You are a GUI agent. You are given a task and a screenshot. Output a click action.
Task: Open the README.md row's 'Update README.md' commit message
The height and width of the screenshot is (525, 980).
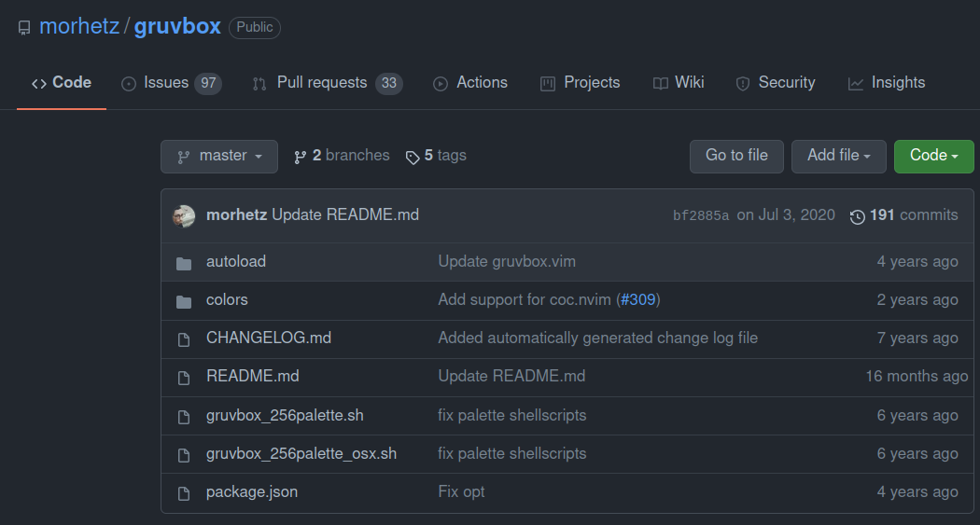[x=511, y=377]
